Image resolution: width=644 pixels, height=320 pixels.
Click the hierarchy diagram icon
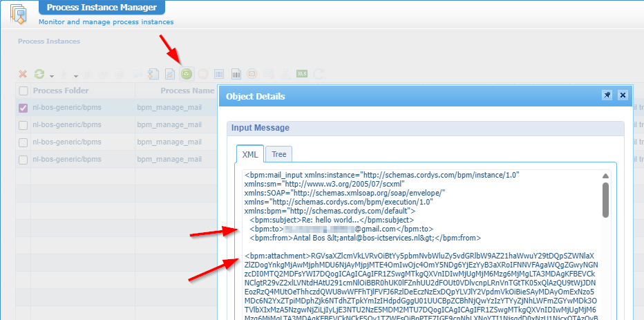click(285, 74)
